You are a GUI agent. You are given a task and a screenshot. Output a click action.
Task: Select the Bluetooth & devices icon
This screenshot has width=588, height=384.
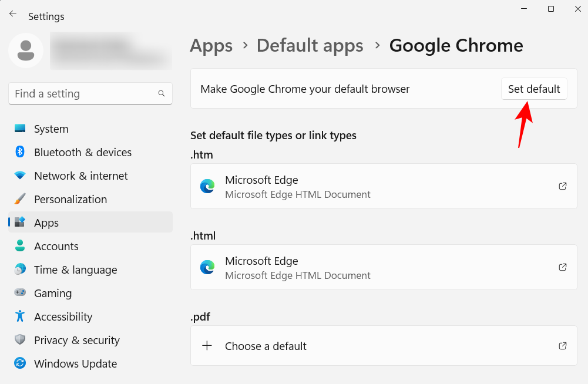tap(21, 152)
